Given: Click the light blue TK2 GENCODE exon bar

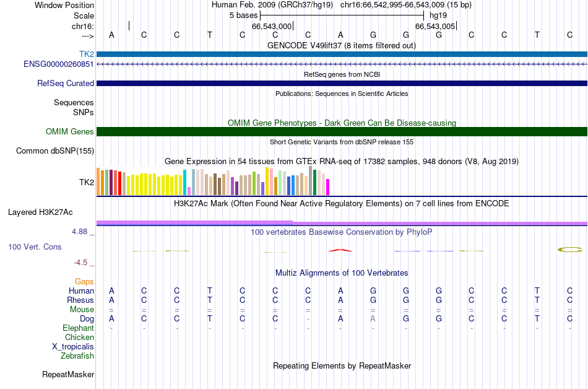Looking at the screenshot, I should (x=342, y=55).
